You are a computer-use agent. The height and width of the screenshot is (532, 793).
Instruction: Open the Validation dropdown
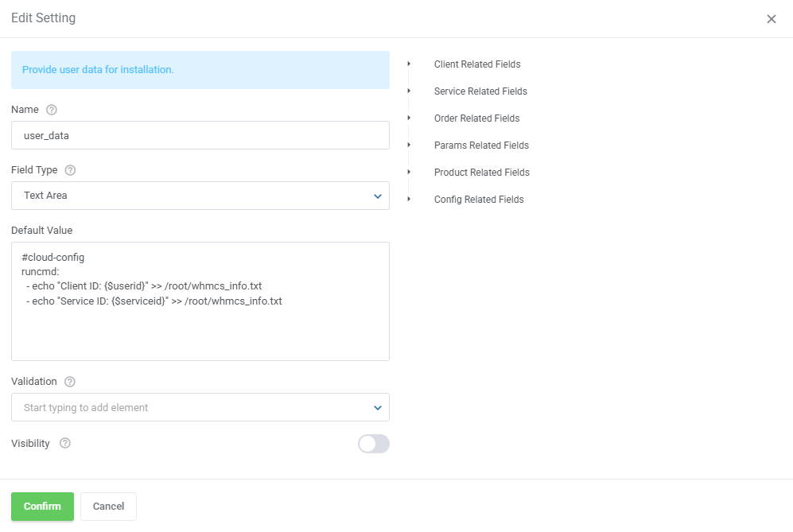pos(200,407)
